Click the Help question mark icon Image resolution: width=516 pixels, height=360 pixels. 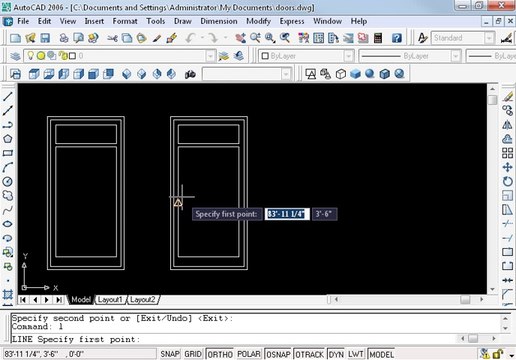tap(397, 38)
